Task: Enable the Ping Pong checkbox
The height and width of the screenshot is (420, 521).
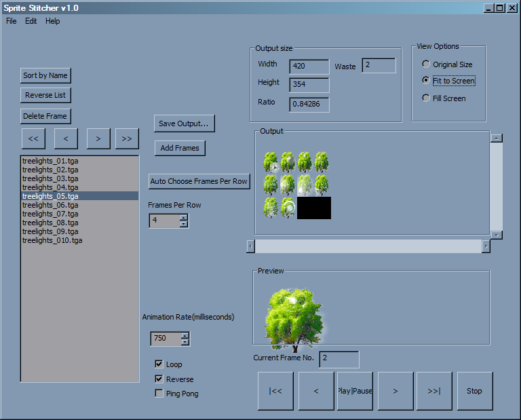Action: pyautogui.click(x=159, y=394)
